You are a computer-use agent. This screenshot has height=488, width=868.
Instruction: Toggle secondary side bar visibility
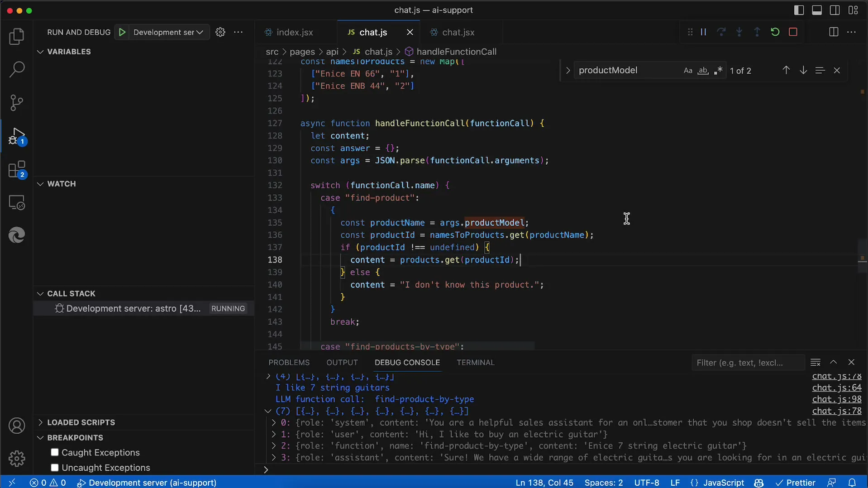pos(835,10)
